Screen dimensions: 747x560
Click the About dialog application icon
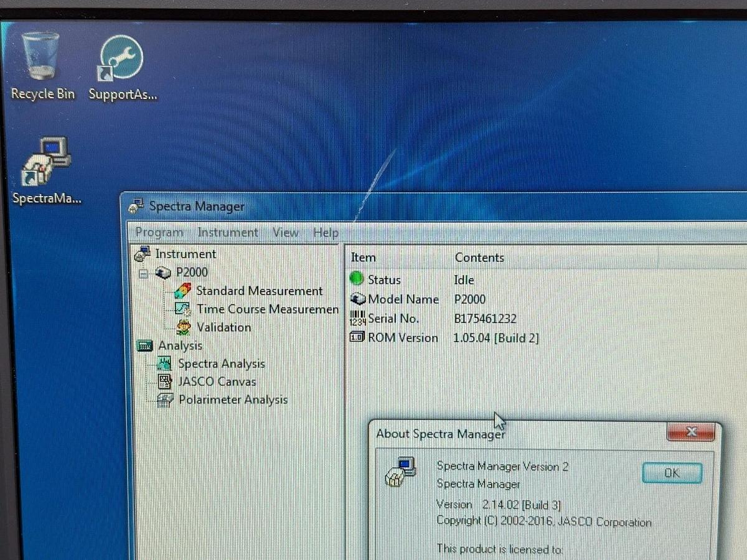400,473
